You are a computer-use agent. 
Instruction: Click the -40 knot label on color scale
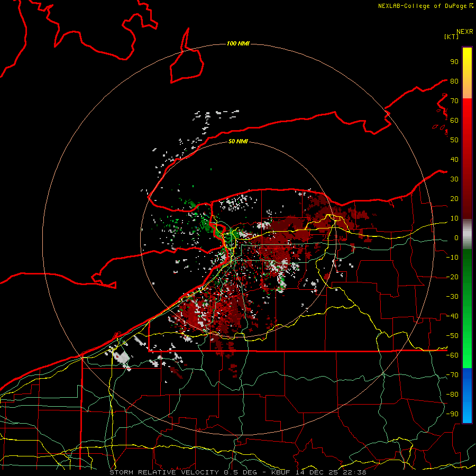[x=452, y=316]
